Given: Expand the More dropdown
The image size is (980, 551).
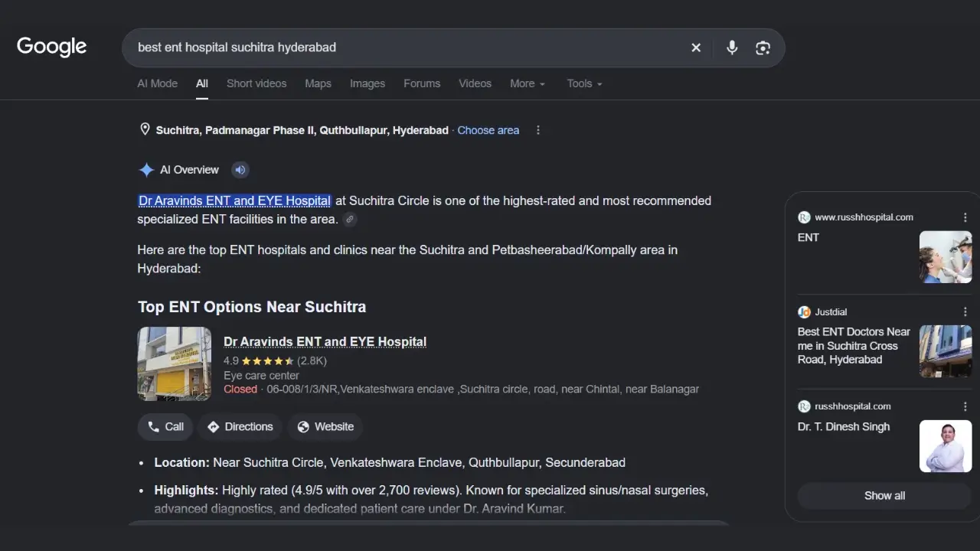Looking at the screenshot, I should pos(528,83).
